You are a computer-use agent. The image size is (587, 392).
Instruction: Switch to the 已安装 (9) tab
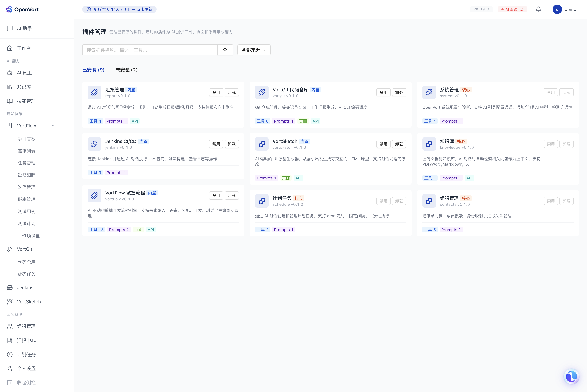pos(94,70)
